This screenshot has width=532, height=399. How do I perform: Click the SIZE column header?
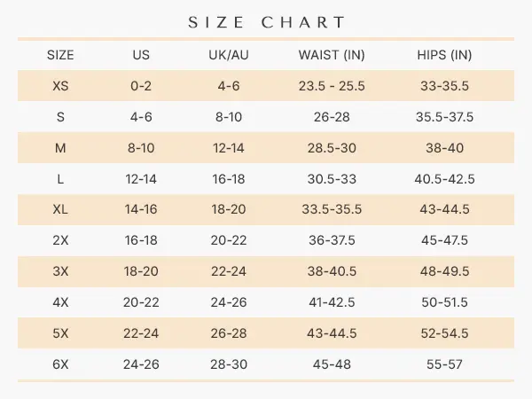tap(60, 55)
